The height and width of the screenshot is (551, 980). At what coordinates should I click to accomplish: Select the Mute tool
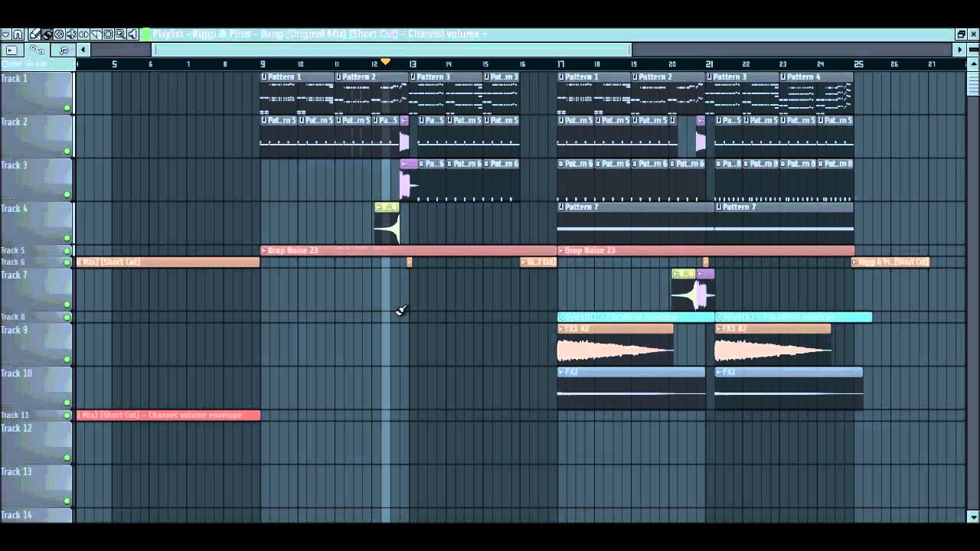[x=71, y=34]
